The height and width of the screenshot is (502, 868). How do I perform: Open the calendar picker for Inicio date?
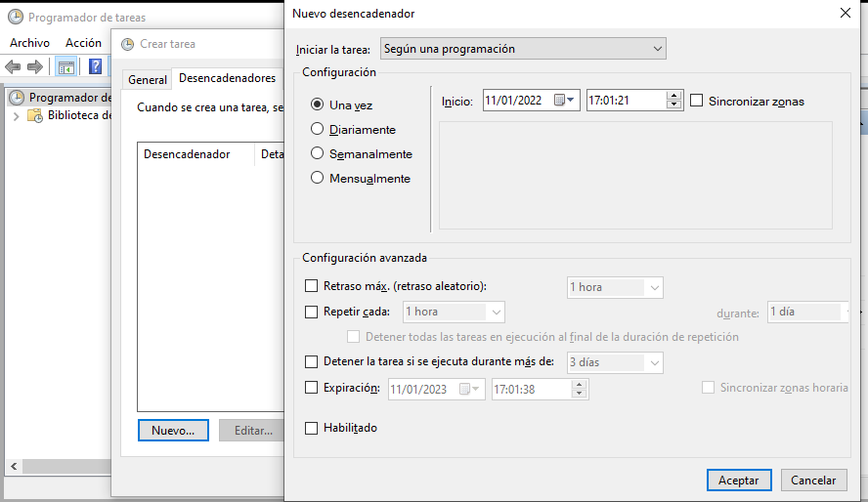click(x=566, y=101)
